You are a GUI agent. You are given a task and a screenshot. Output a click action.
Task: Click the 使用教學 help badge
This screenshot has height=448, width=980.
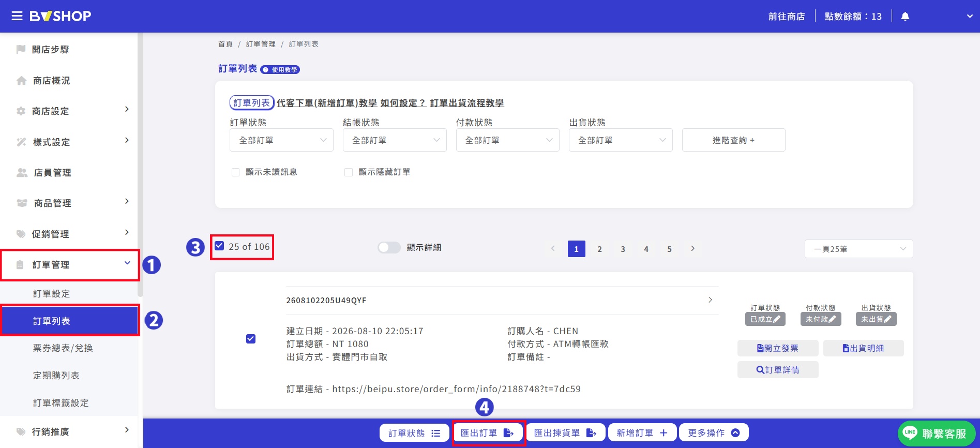pyautogui.click(x=280, y=69)
